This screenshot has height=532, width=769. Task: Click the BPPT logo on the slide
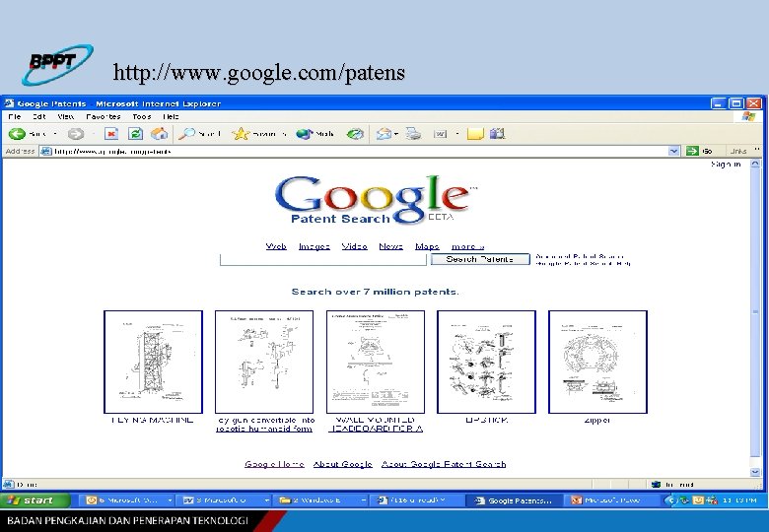57,65
